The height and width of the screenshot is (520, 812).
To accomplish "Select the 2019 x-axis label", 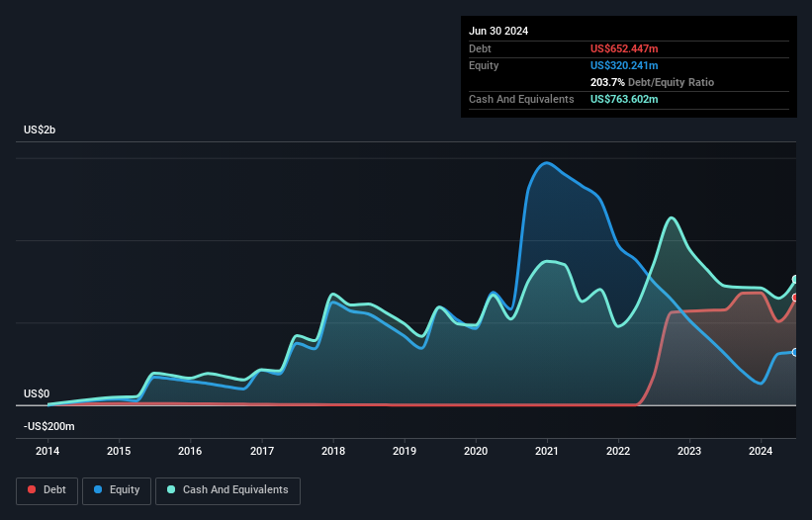I will pos(405,451).
